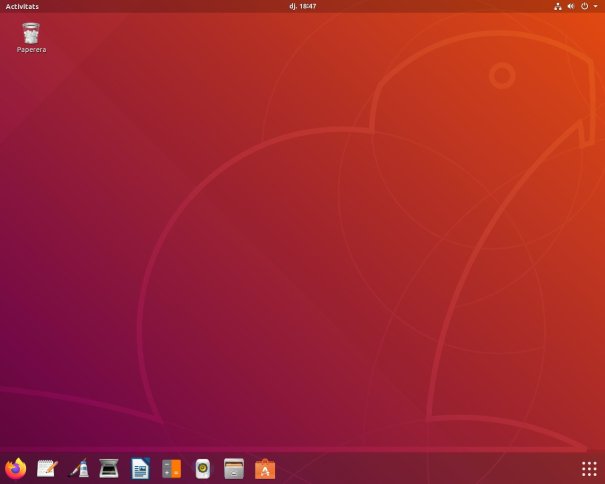Viewport: 605px width, 484px height.
Task: Click the network status icon
Action: 558,6
